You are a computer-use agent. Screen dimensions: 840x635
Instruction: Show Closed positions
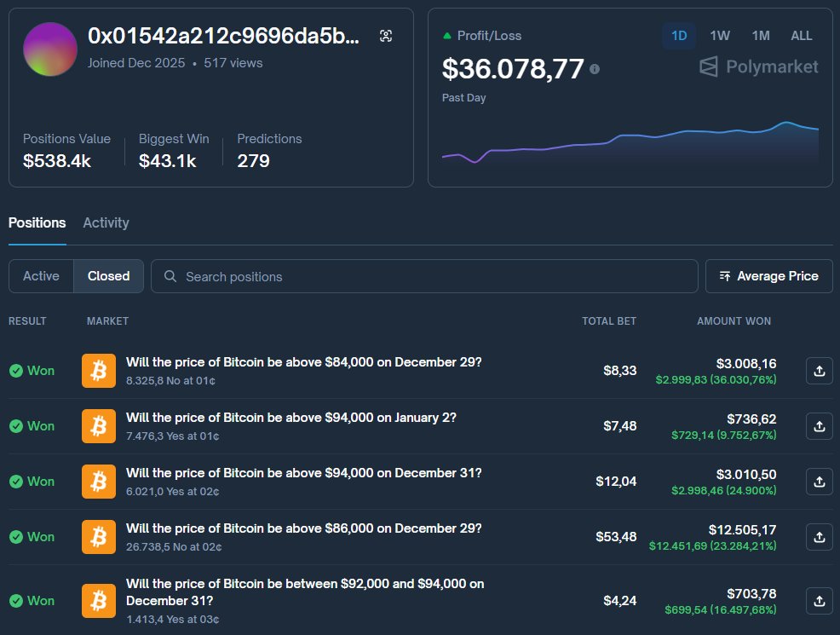point(109,276)
